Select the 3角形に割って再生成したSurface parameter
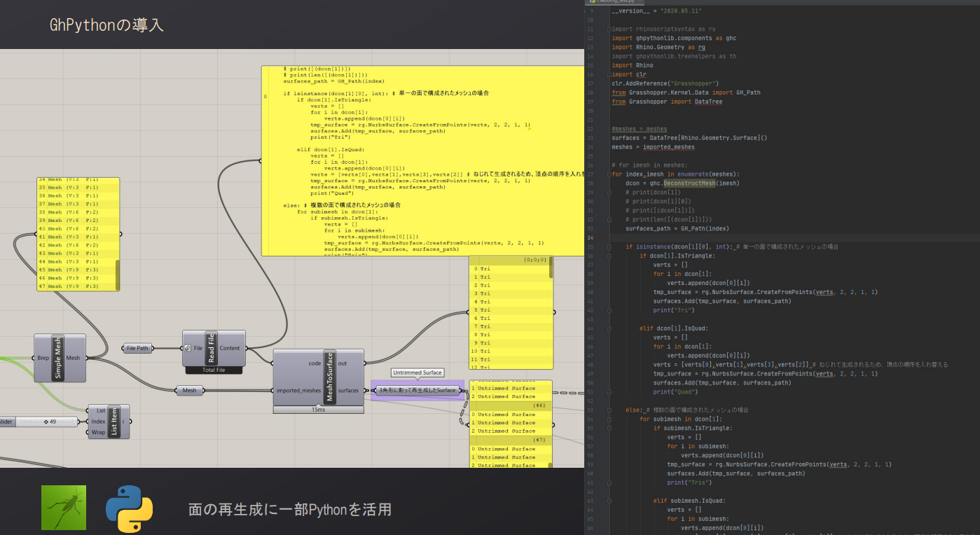 point(417,390)
